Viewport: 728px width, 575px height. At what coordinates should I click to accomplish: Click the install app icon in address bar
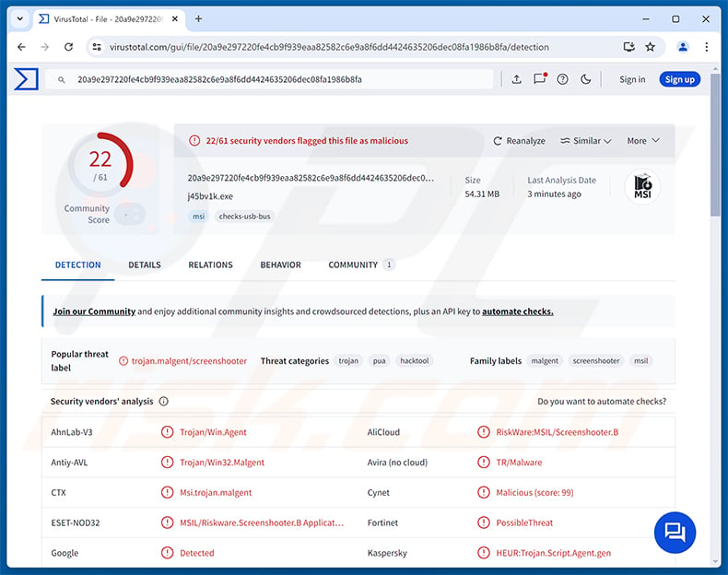pyautogui.click(x=629, y=47)
